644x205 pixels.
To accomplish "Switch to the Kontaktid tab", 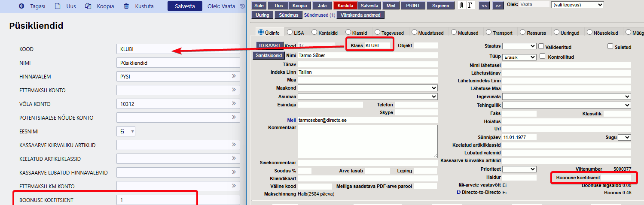I will coord(314,32).
